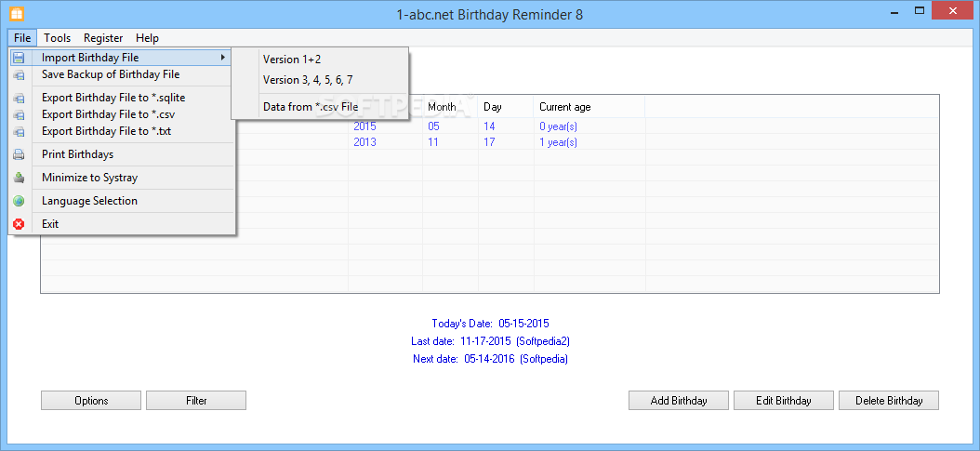This screenshot has width=980, height=451.
Task: Click the Edit Birthday button
Action: (784, 401)
